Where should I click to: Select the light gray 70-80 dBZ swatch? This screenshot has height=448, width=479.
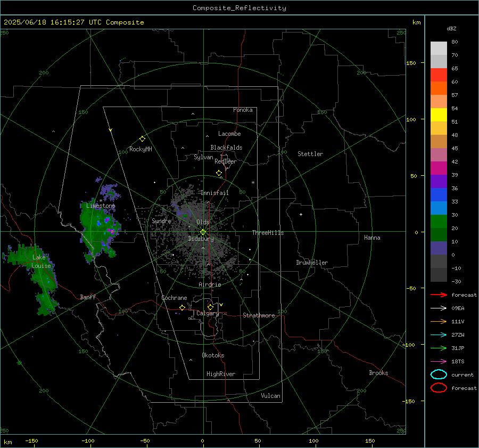[439, 48]
